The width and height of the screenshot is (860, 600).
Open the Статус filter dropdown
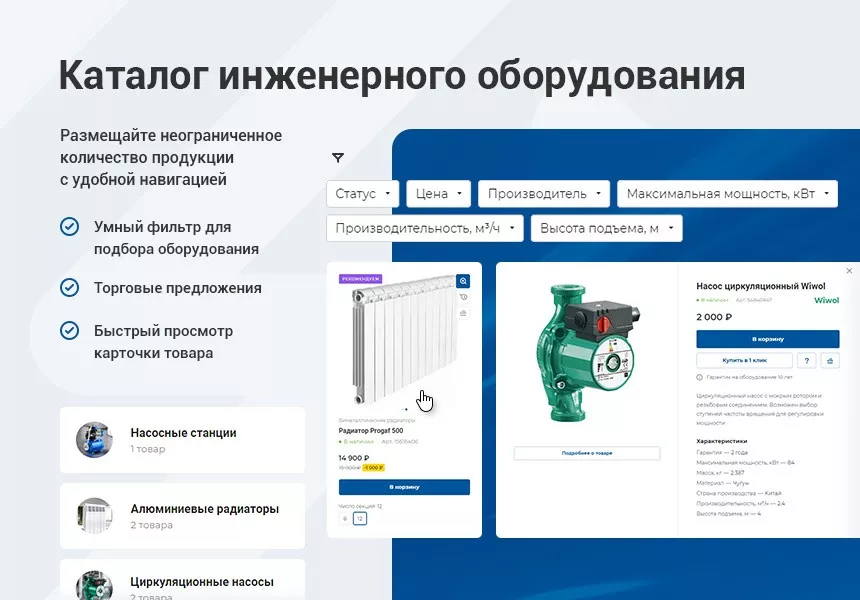(362, 193)
